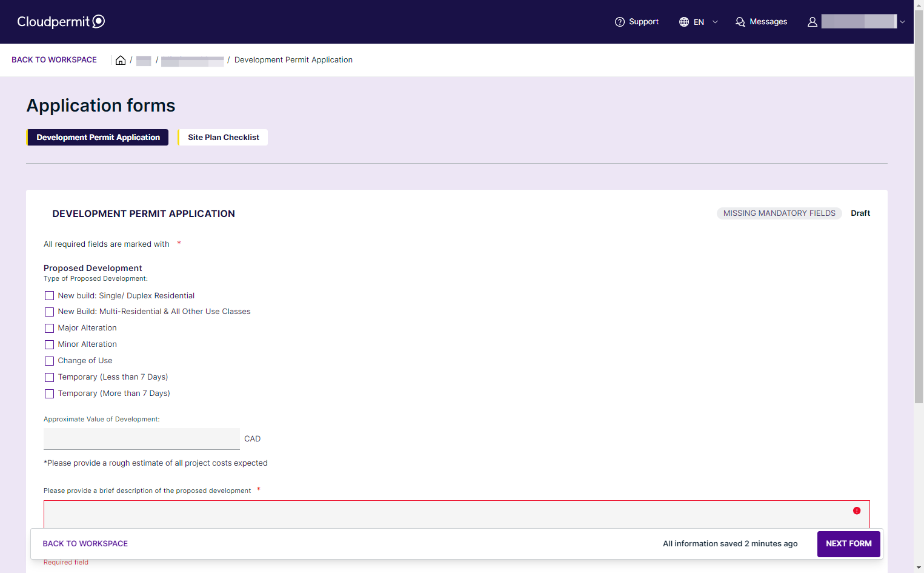The width and height of the screenshot is (924, 573).
Task: Click the globe language icon
Action: (684, 22)
